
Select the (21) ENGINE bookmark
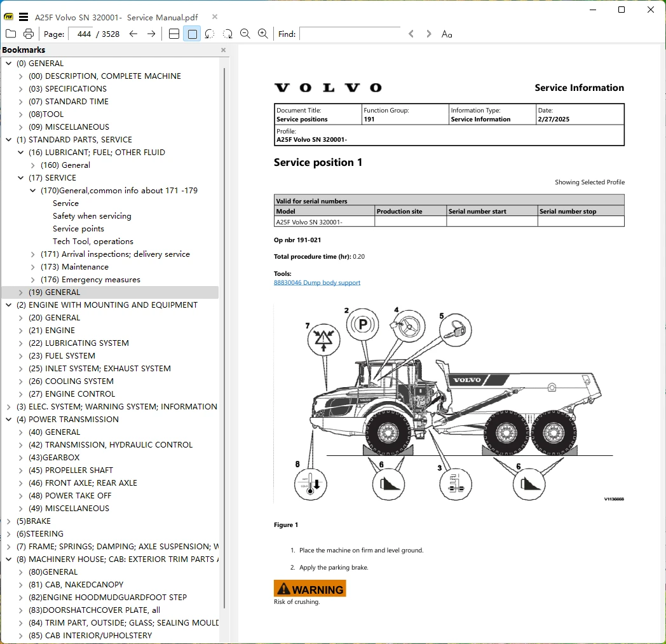pos(51,330)
